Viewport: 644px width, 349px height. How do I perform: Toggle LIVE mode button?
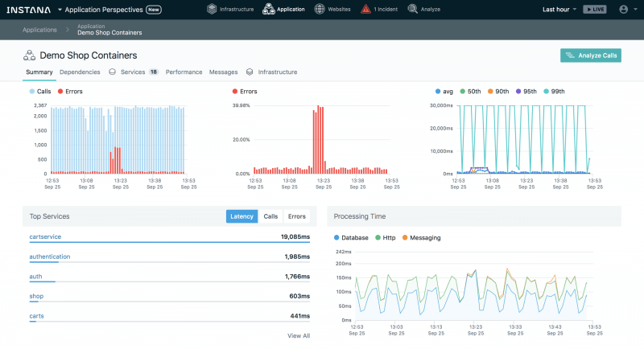coord(595,10)
